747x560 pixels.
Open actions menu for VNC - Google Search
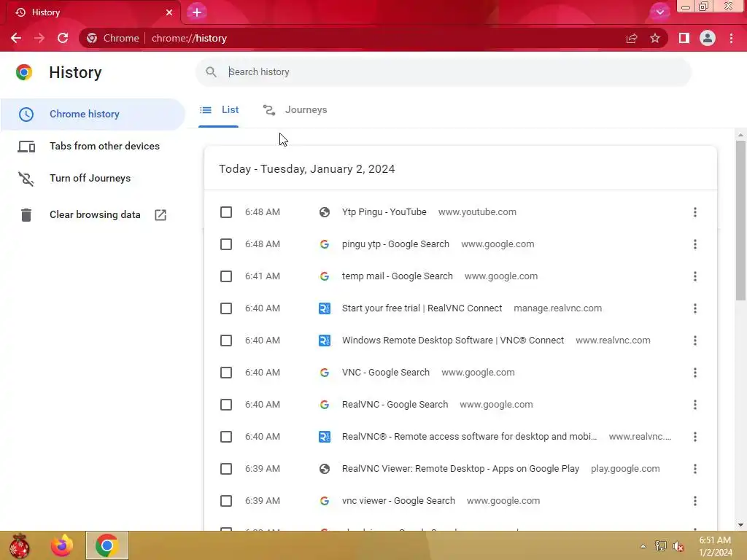tap(695, 373)
